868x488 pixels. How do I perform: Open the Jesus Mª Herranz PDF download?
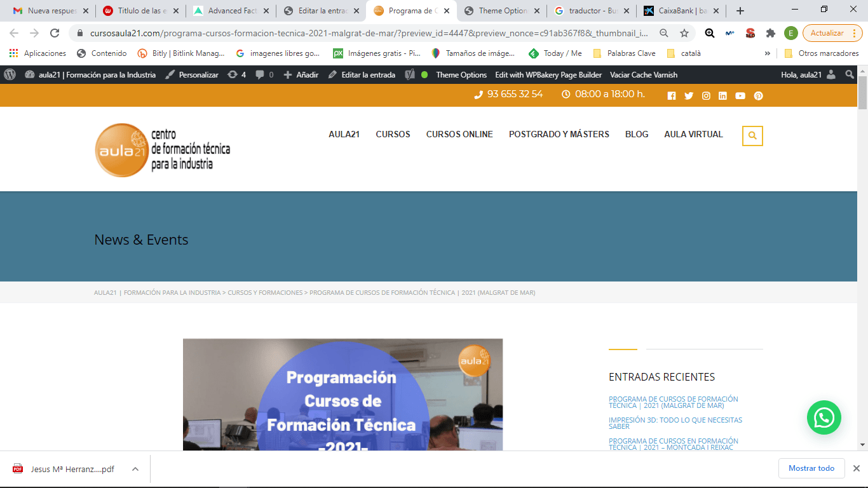72,469
